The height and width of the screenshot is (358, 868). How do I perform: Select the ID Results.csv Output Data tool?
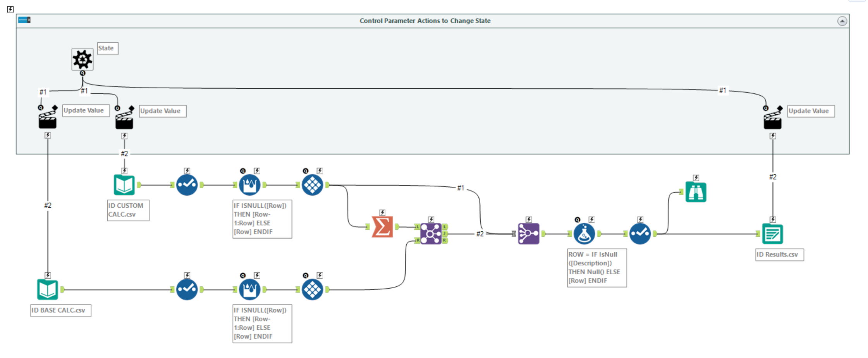(773, 234)
